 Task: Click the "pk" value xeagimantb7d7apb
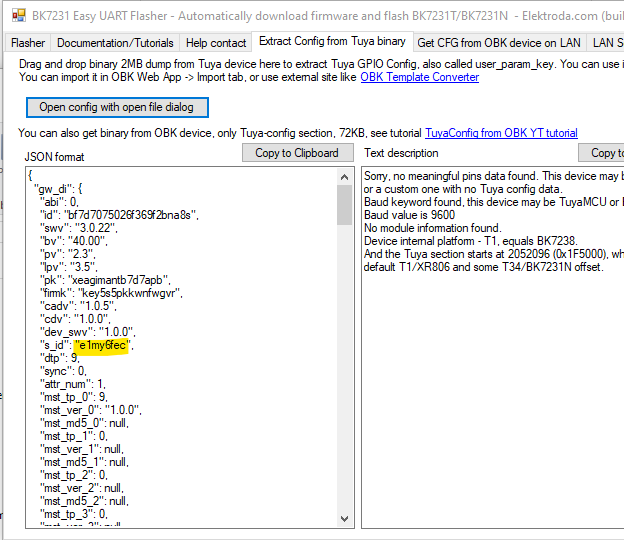point(117,280)
